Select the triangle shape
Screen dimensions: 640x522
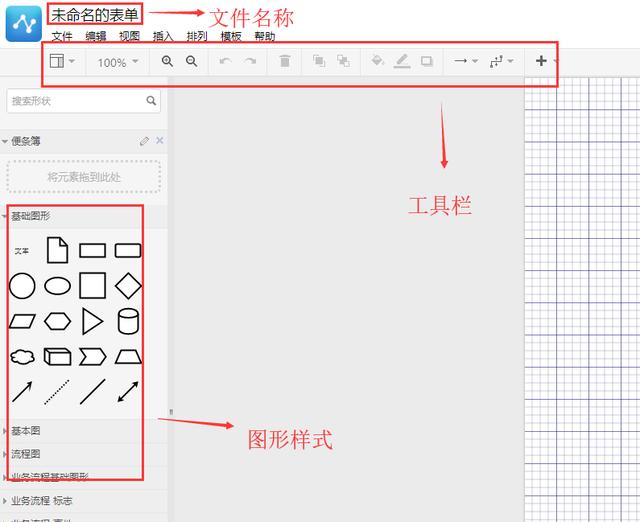coord(92,321)
